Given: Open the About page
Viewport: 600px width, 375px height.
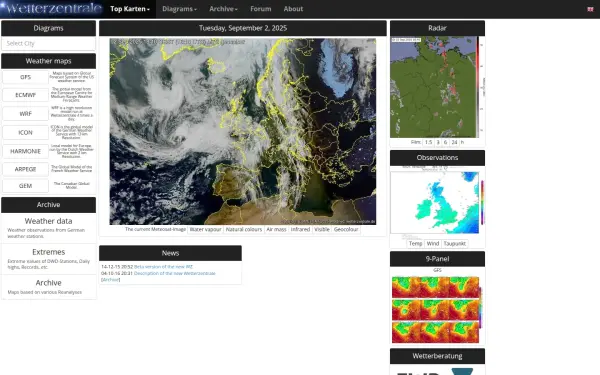Looking at the screenshot, I should coord(293,9).
